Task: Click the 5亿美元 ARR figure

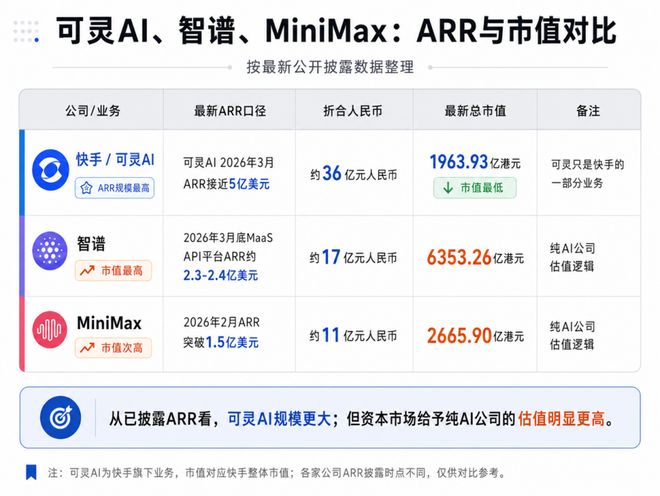Action: (x=249, y=184)
